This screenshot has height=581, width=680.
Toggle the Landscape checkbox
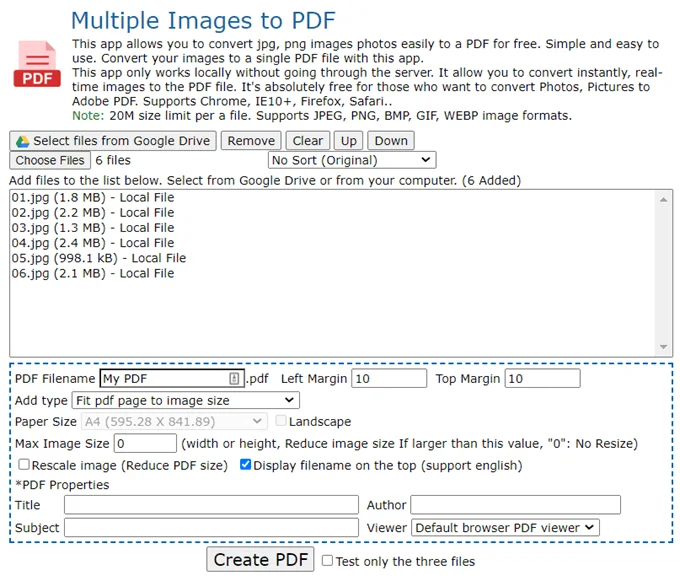coord(281,420)
